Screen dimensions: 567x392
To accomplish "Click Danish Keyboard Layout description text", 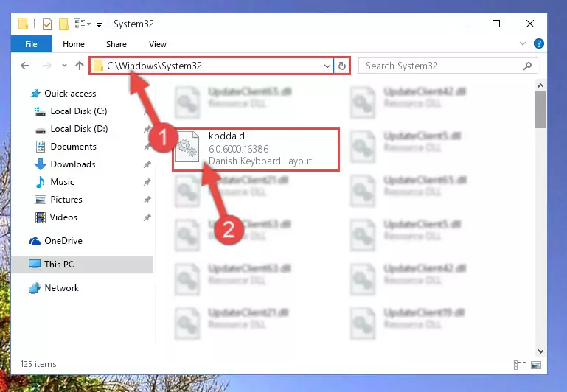I will [x=260, y=161].
